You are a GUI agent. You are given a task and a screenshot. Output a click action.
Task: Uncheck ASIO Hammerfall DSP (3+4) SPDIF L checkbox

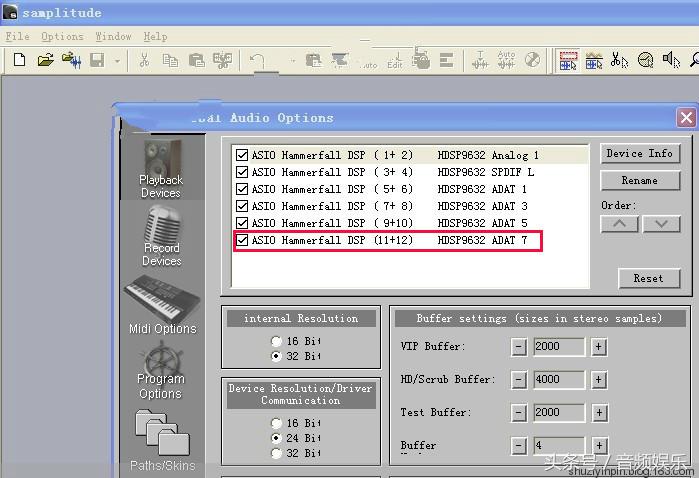tap(242, 172)
